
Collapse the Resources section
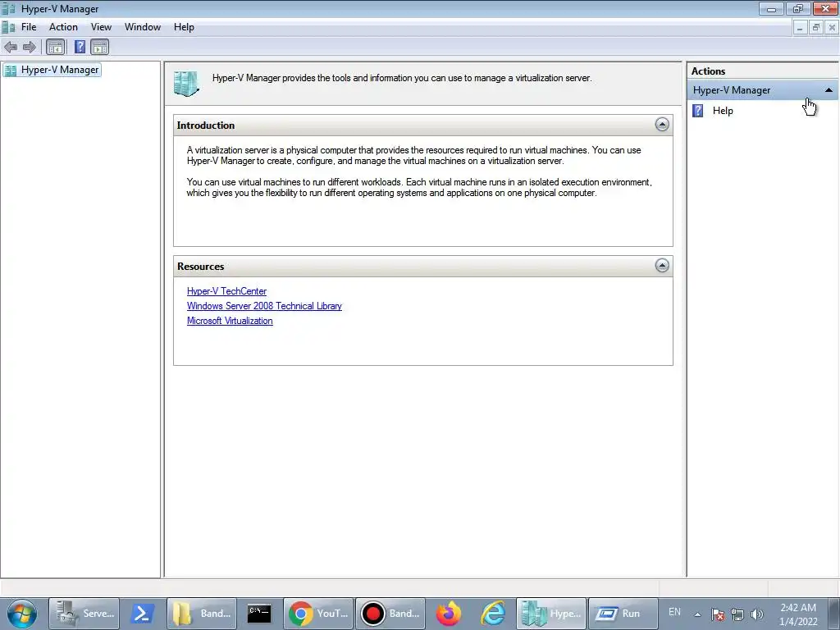662,266
